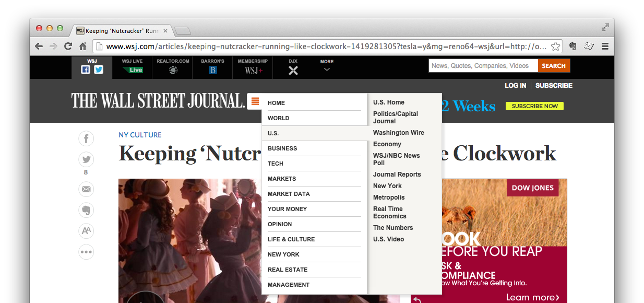Screen dimensions: 644x303
Task: Adjust text size with the AA icon
Action: click(86, 231)
